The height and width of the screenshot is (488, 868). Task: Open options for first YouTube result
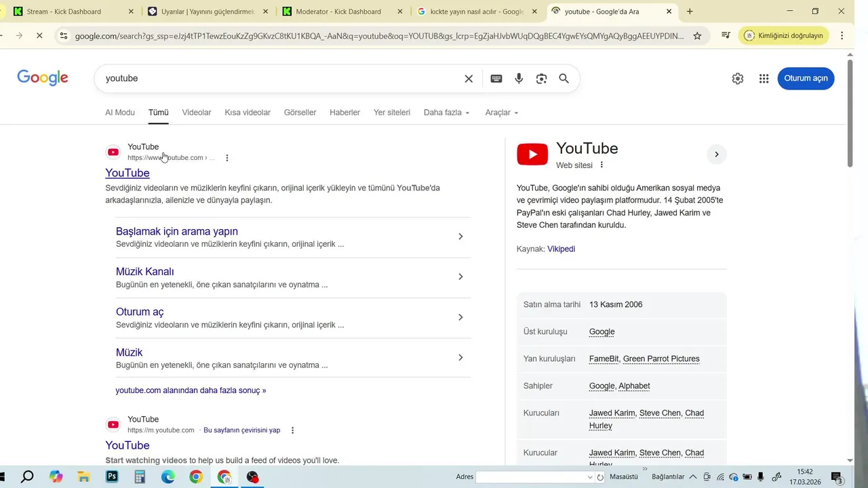tap(227, 158)
